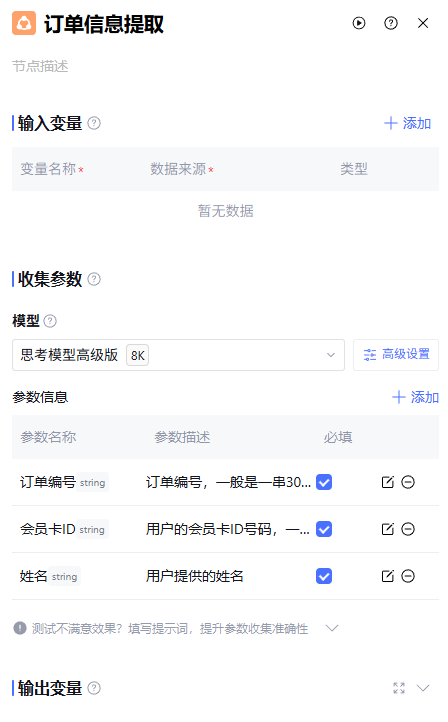Add a new parameter under 参数信息
This screenshot has height=722, width=448.
click(x=415, y=397)
